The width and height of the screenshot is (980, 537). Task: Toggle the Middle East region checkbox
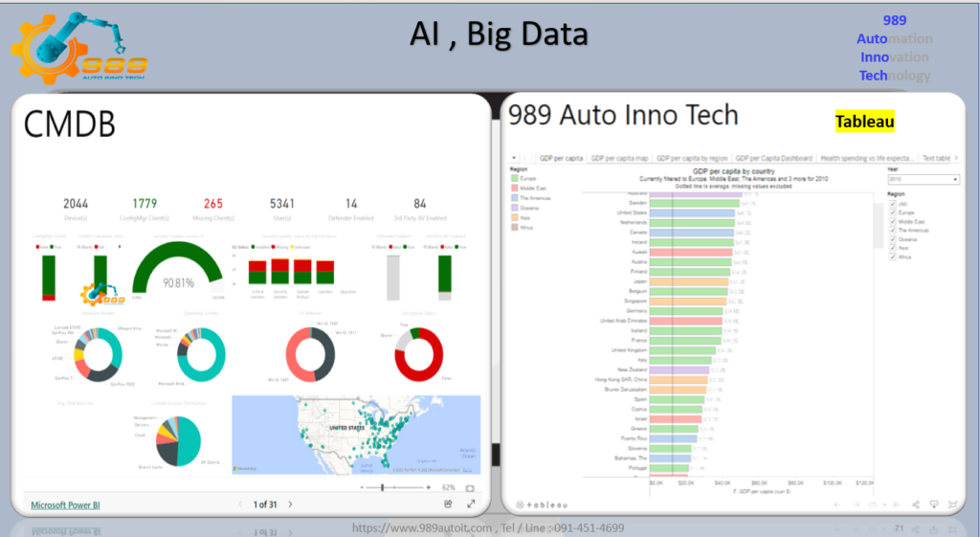point(892,221)
